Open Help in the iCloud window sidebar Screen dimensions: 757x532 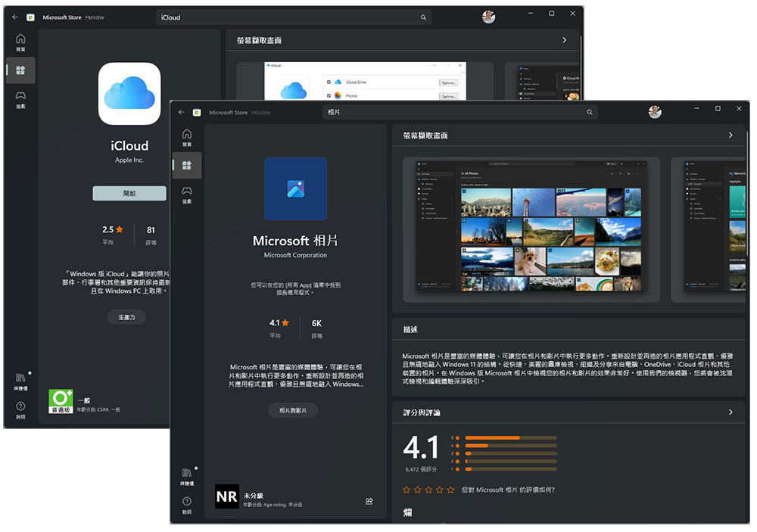pos(20,409)
